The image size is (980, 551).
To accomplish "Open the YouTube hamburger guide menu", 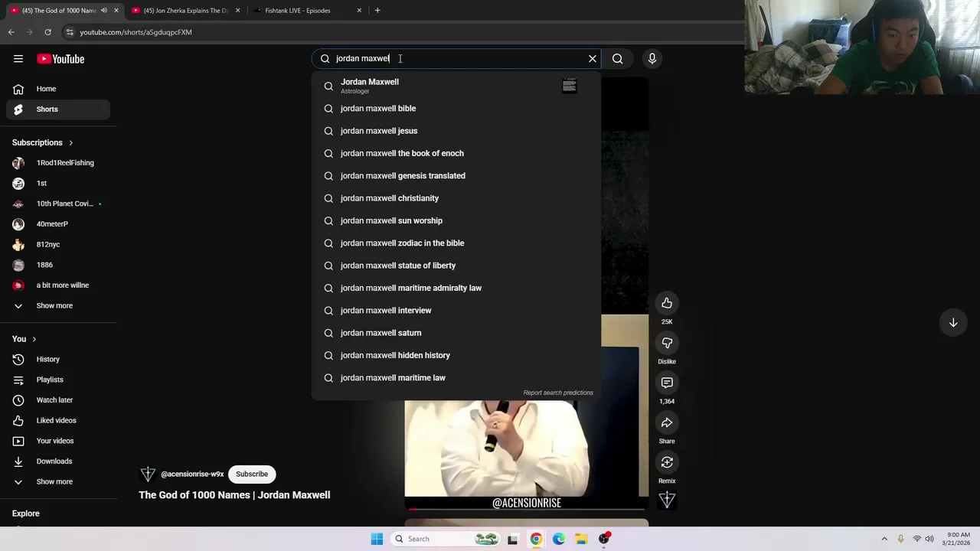I will point(18,59).
